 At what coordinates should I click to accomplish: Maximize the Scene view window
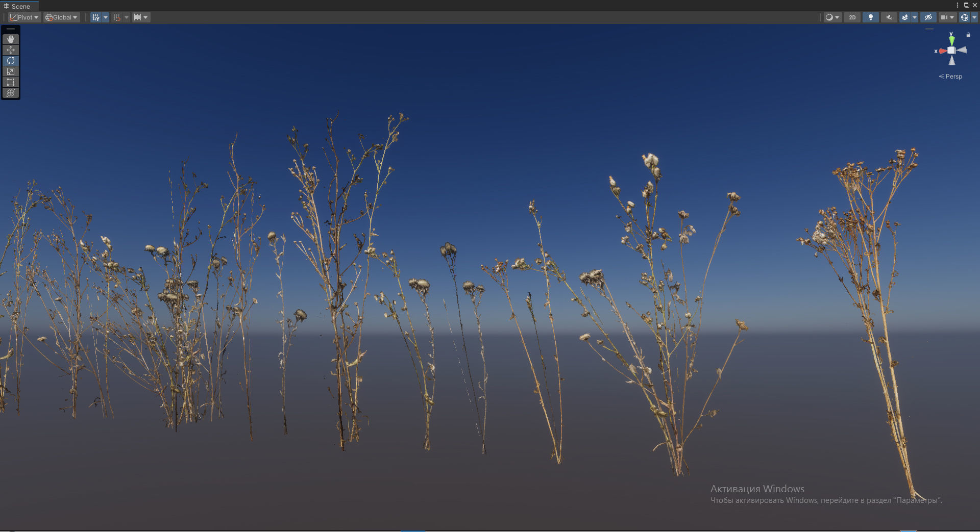pos(966,5)
